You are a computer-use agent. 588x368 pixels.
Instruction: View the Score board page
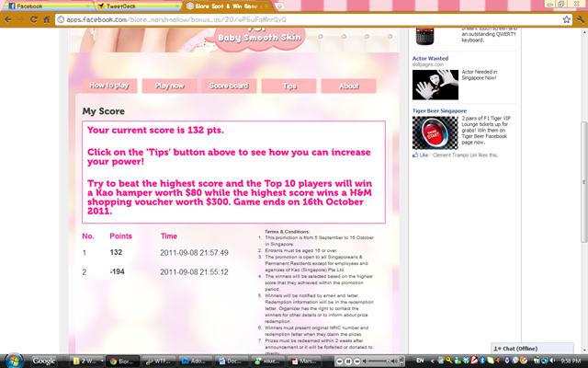click(x=229, y=86)
